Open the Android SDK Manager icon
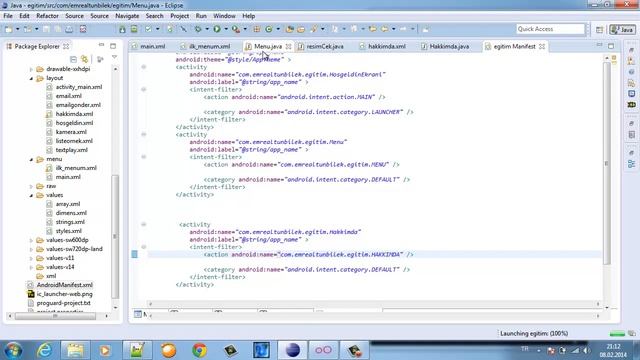Viewport: 640px width, 360px height. 122,29
